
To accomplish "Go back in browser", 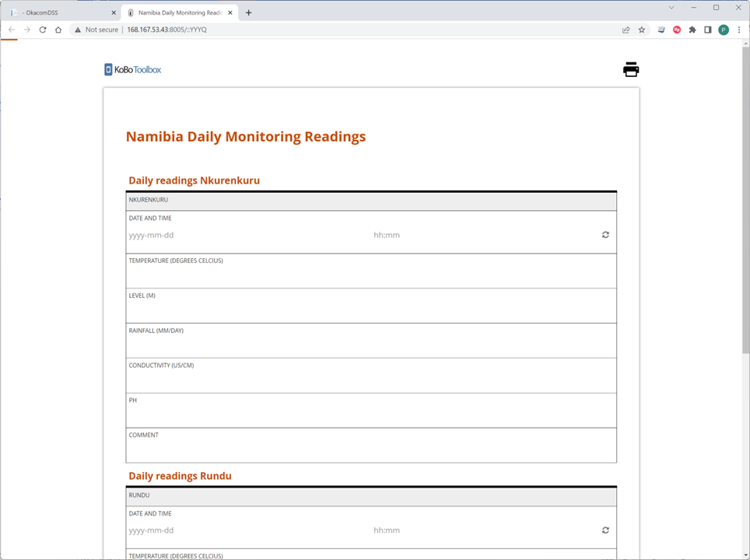I will pyautogui.click(x=12, y=30).
